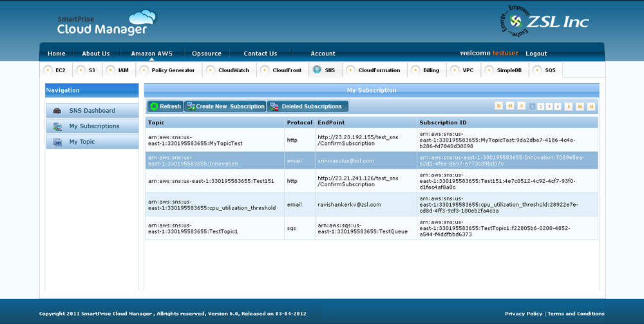Select page 2 in the pager
This screenshot has width=644, height=324.
[x=541, y=106]
